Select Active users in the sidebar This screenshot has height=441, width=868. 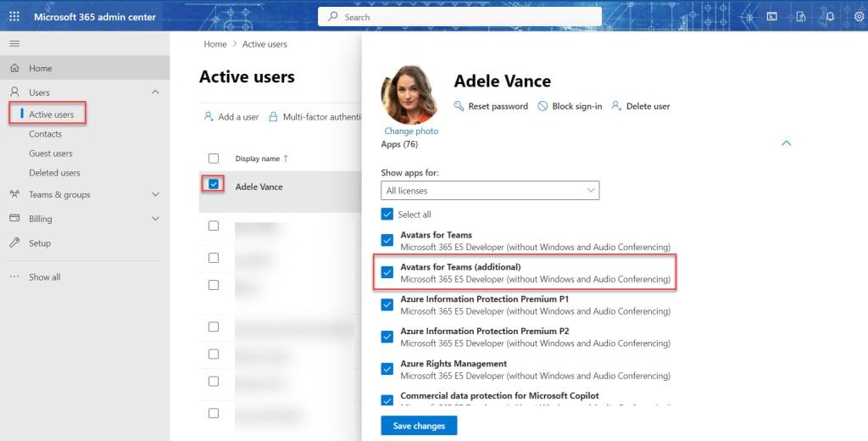point(51,114)
